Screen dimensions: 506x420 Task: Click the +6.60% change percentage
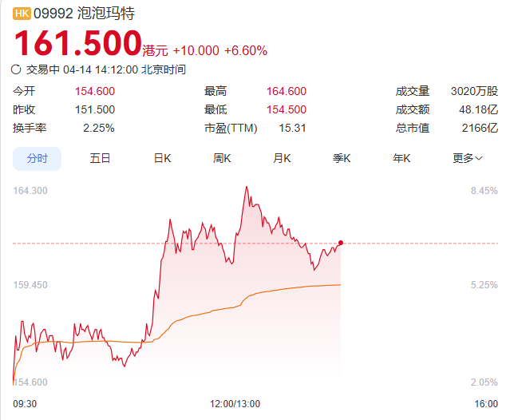[245, 50]
